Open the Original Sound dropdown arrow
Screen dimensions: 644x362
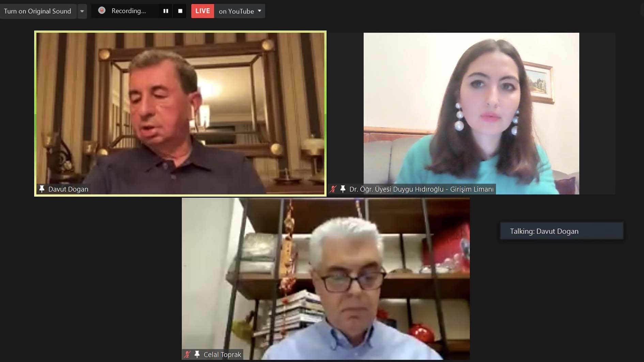(x=82, y=11)
